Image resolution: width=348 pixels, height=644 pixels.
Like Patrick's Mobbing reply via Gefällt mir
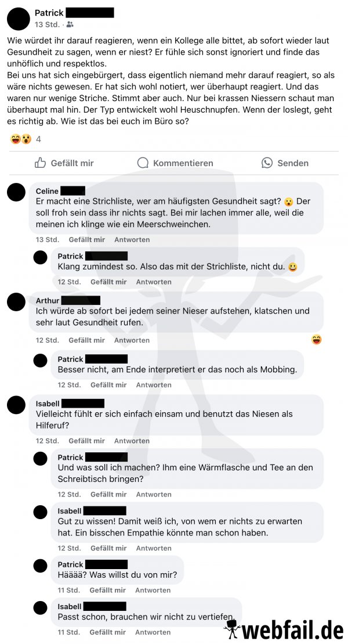pos(108,385)
